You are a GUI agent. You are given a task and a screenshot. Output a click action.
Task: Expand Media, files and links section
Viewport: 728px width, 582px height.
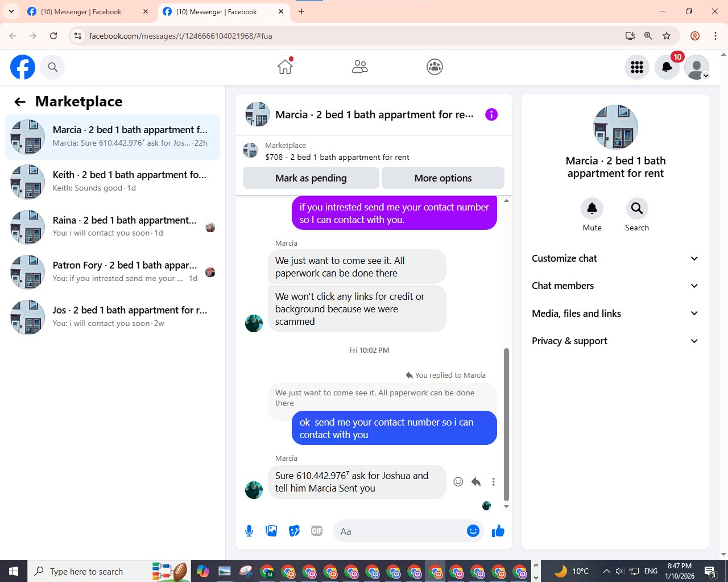[615, 313]
